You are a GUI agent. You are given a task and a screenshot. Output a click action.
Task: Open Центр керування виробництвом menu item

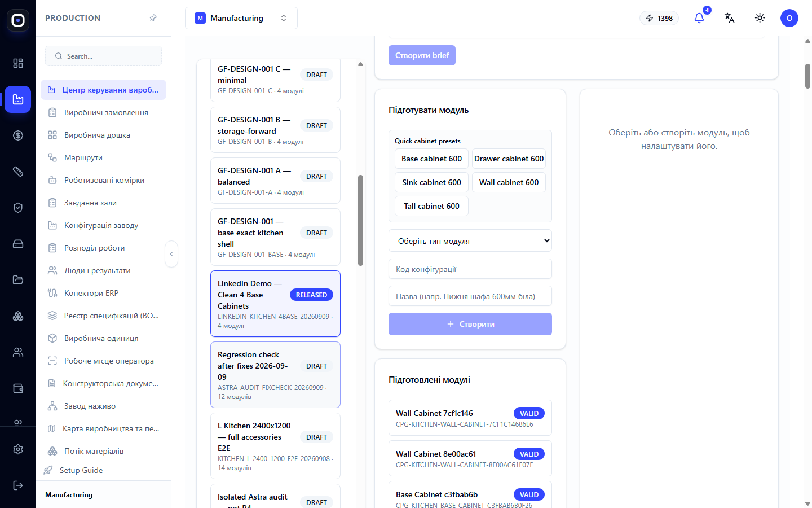pos(104,90)
